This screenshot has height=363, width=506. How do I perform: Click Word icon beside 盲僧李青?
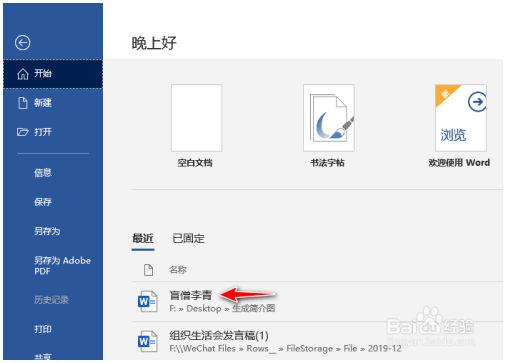pyautogui.click(x=148, y=301)
